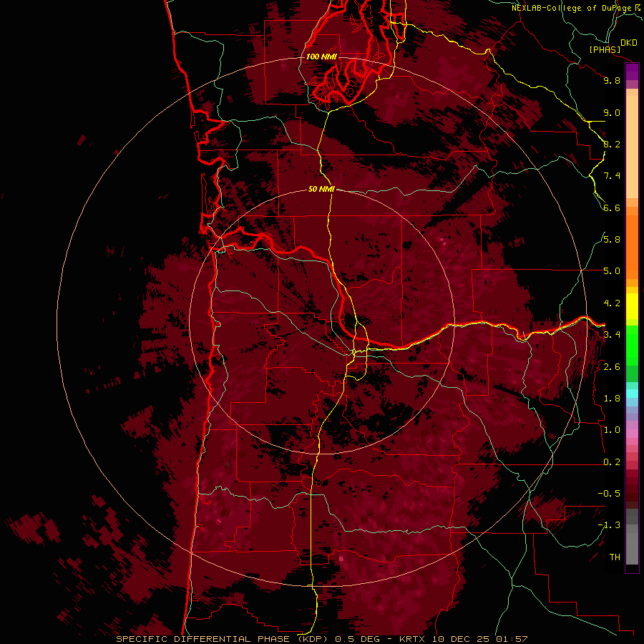Click the 50 NMI range ring label

pyautogui.click(x=321, y=190)
